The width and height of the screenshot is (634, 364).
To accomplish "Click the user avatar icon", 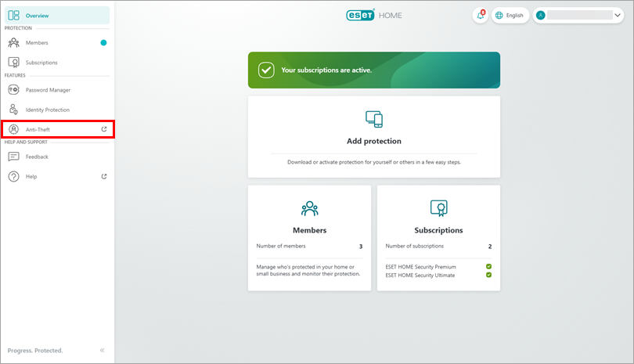I will pos(541,16).
